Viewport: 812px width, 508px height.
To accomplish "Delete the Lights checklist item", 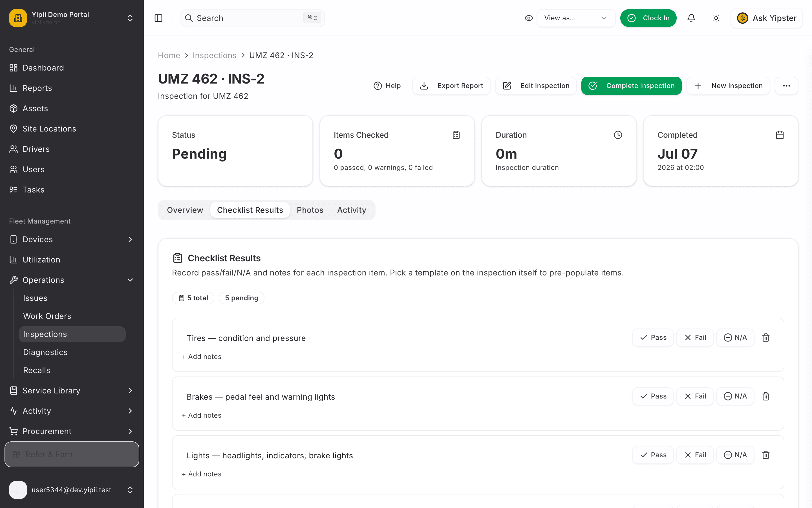I will pyautogui.click(x=766, y=455).
